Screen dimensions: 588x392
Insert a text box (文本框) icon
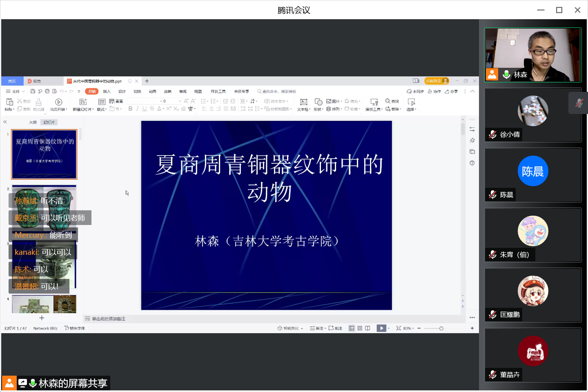(x=303, y=102)
